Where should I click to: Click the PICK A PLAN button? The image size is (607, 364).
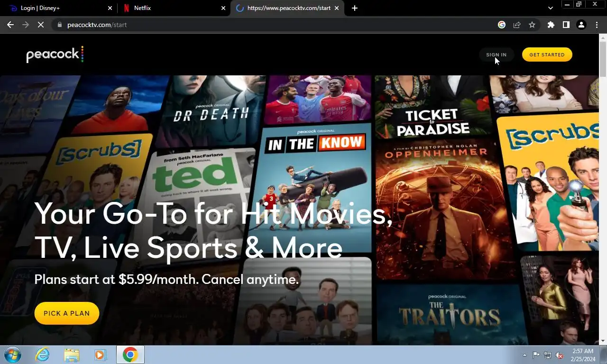66,313
